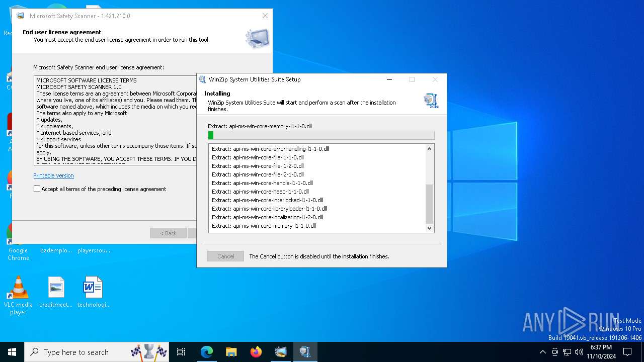Open the clock showing 6:37 PM
This screenshot has height=362, width=644.
[601, 352]
